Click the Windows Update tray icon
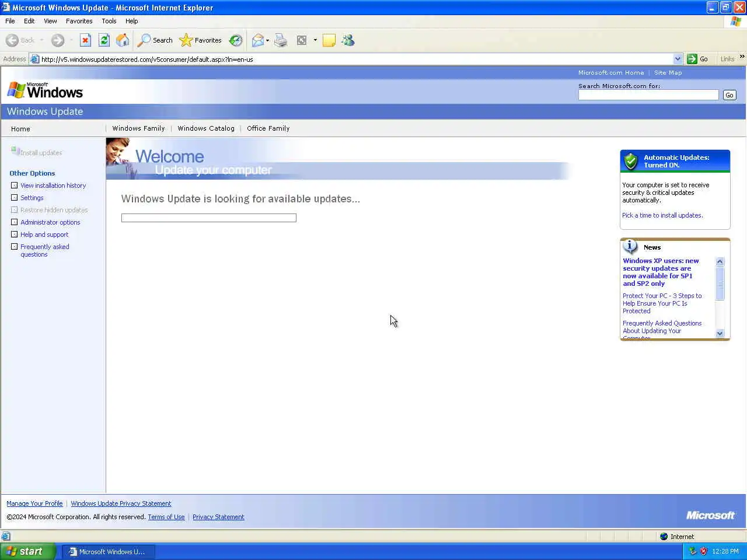 (x=693, y=551)
